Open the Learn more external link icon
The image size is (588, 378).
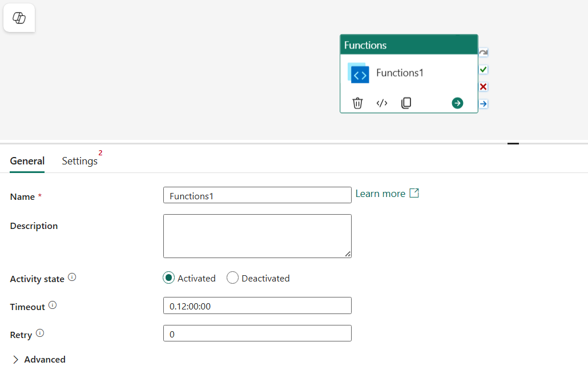pyautogui.click(x=414, y=193)
